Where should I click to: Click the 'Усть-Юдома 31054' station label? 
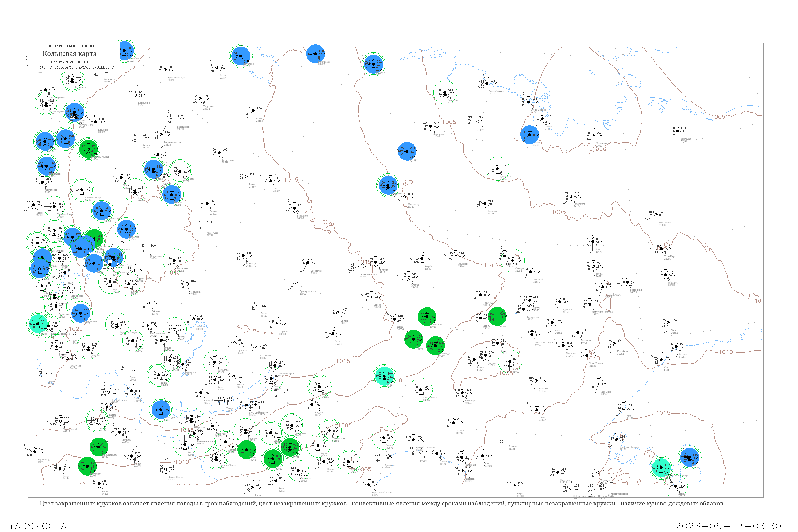click(596, 364)
